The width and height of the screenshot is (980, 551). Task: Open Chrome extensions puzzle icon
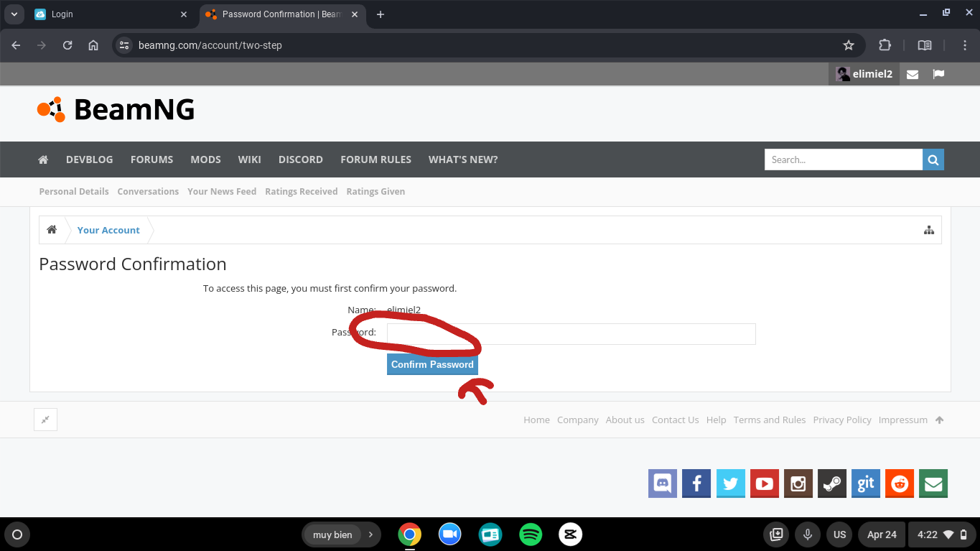click(885, 45)
